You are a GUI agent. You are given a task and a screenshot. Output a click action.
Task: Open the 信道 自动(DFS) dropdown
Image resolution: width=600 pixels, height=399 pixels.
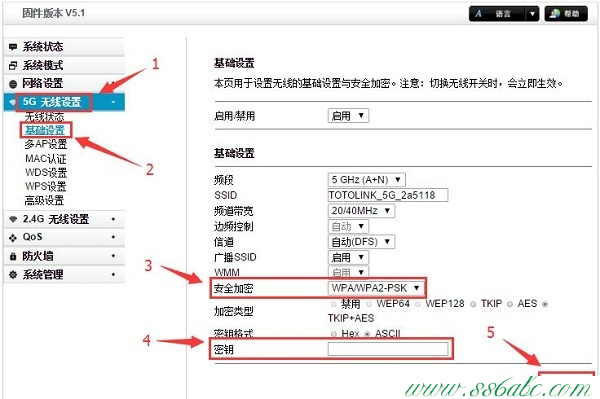coord(361,241)
